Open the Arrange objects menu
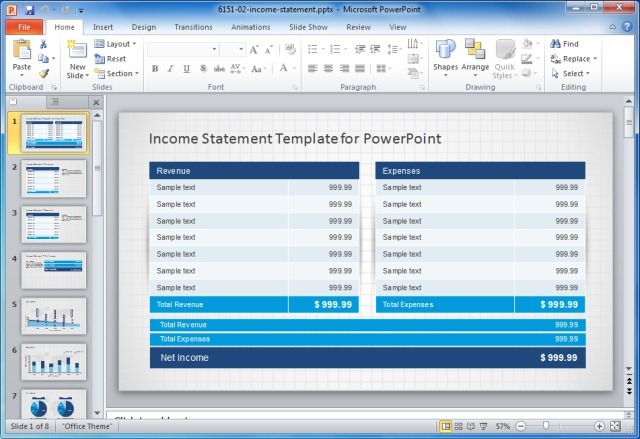Viewport: 640px width, 439px height. (x=475, y=58)
